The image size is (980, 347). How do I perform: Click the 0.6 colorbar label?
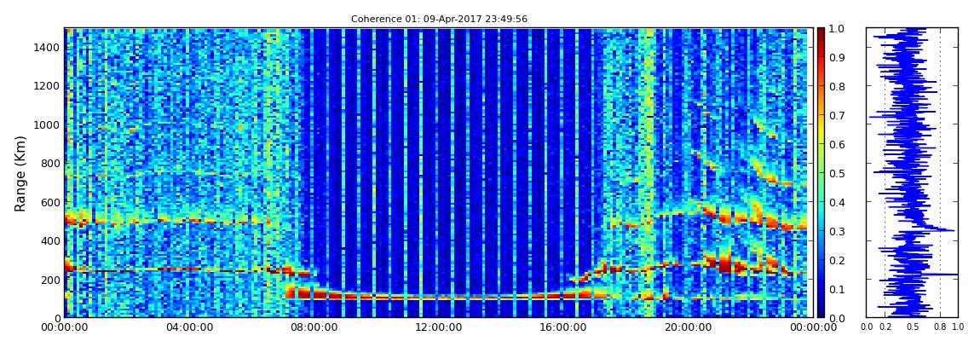837,144
